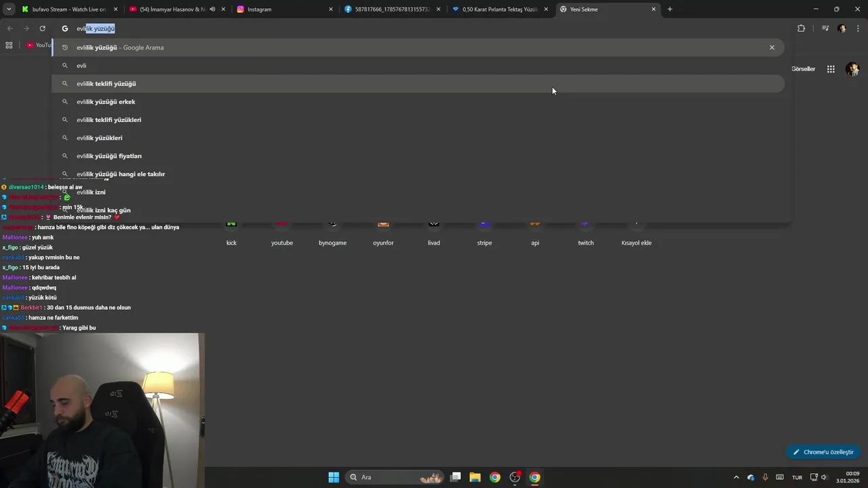This screenshot has height=488, width=868.
Task: Open the bookmarks apps grid icon
Action: [x=9, y=45]
